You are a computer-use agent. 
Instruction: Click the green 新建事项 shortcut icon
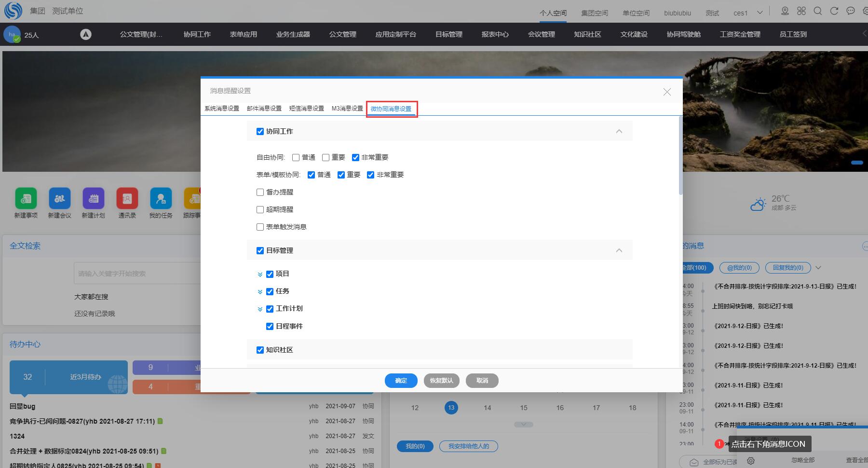coord(26,199)
